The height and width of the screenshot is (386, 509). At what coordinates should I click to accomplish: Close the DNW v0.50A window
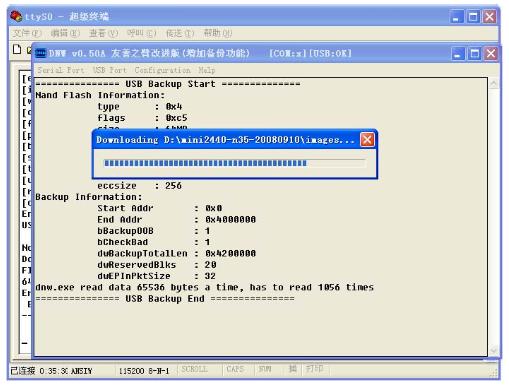tap(490, 54)
